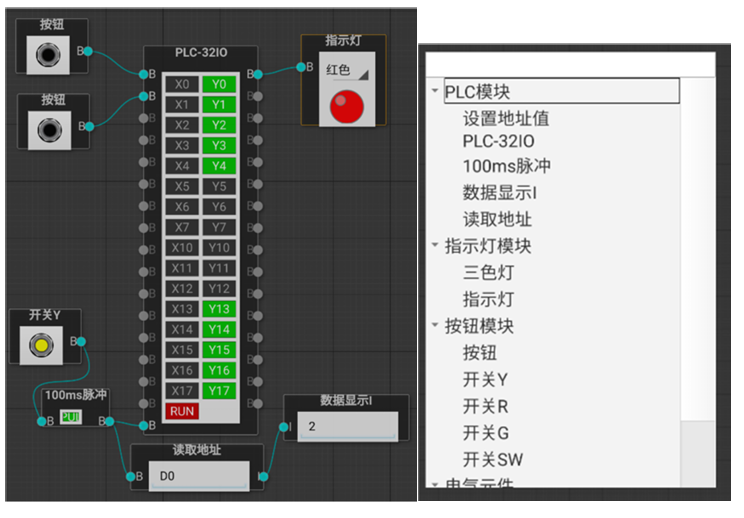Click the 开关Y node title
This screenshot has width=744, height=518.
45,315
